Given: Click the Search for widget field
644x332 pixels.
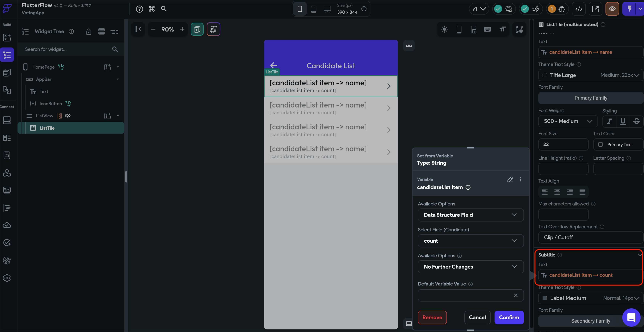Looking at the screenshot, I should (x=71, y=49).
